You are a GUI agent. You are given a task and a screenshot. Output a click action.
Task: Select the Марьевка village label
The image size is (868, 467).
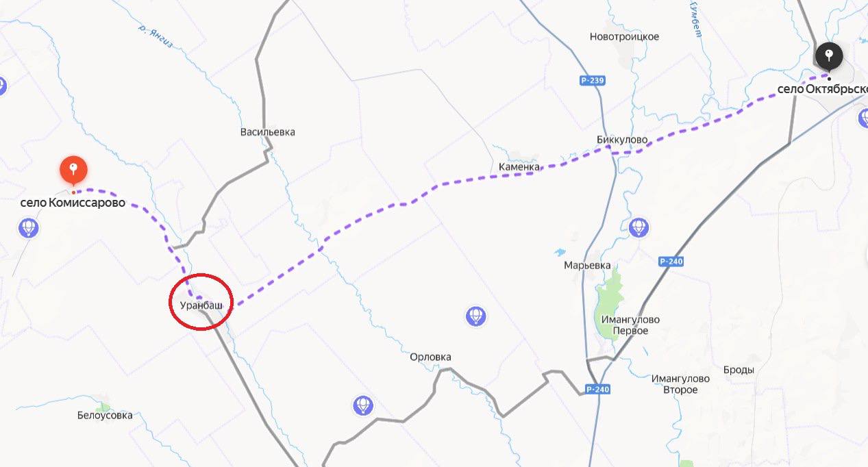pos(585,265)
